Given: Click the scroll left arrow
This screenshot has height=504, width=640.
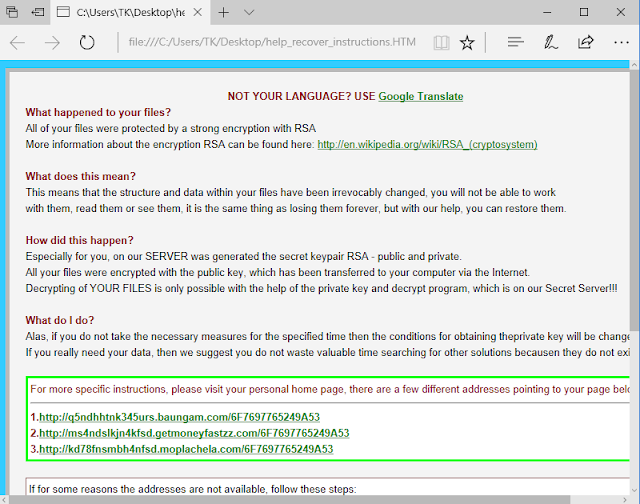Looking at the screenshot, I should [4, 500].
